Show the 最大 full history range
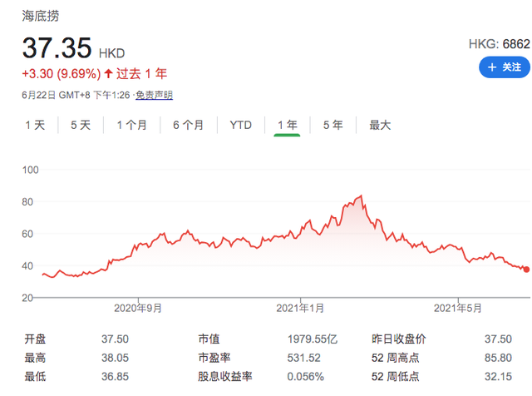Screen dimensions: 532x396 click(380, 125)
